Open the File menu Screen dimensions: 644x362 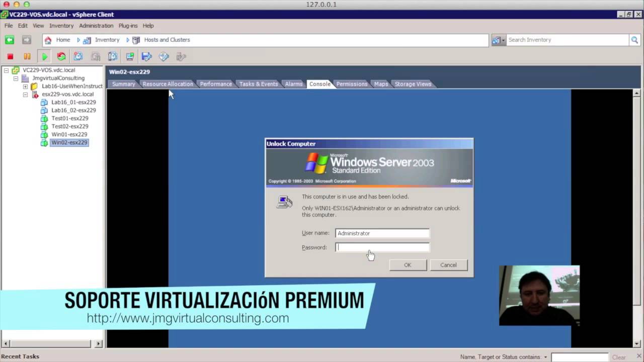(9, 26)
